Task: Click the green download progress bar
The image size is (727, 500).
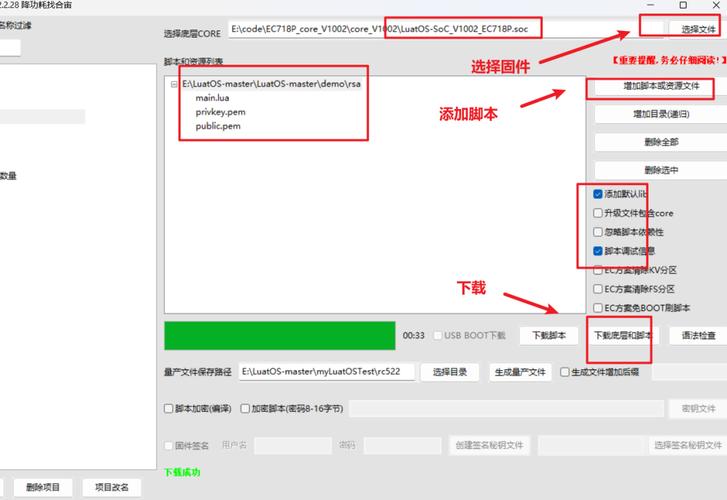Action: (x=280, y=335)
